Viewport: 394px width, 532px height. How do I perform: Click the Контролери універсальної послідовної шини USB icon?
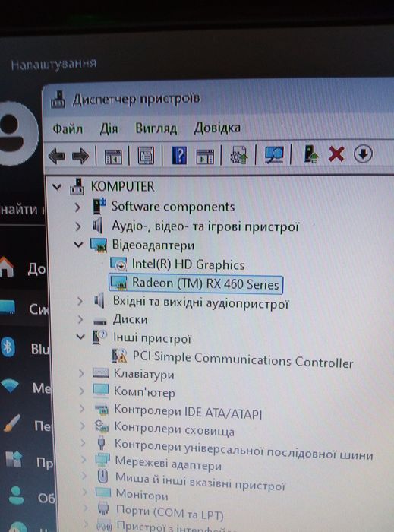(x=101, y=443)
